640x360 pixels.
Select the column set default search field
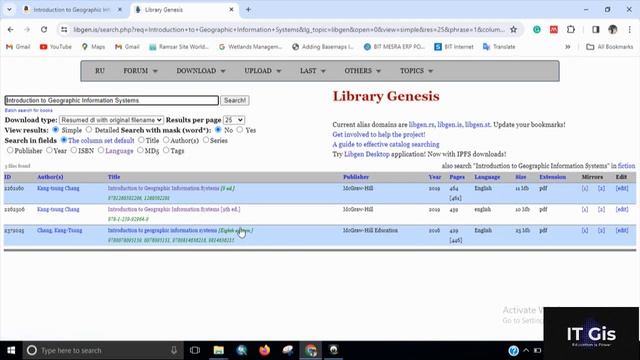tap(64, 140)
